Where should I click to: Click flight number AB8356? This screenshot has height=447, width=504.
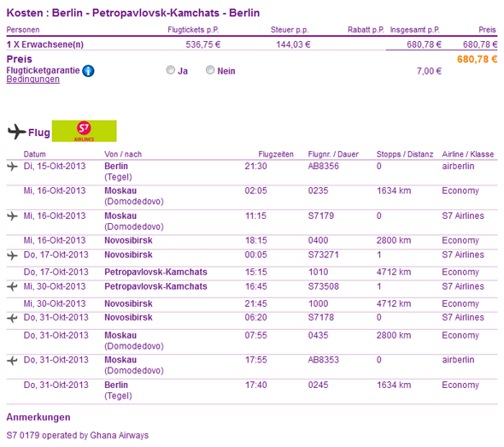click(x=324, y=167)
